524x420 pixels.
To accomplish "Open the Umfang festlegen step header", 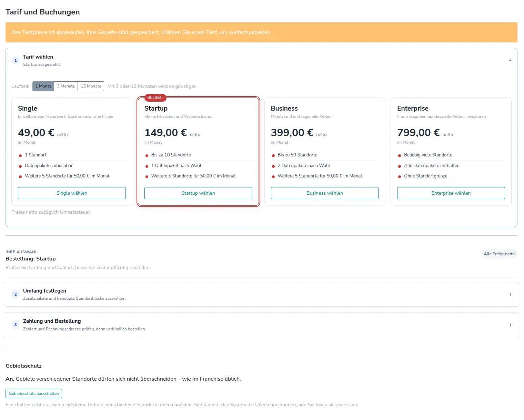I will 261,294.
